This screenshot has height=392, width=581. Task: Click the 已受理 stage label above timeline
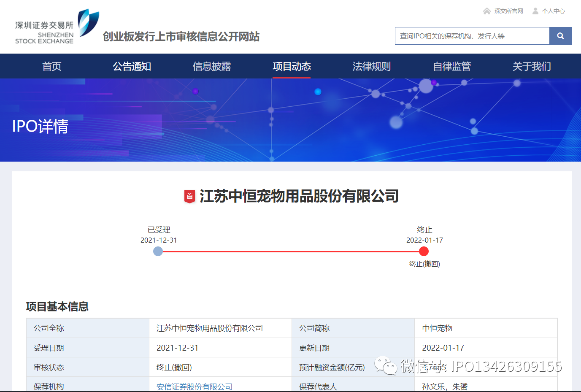(159, 230)
